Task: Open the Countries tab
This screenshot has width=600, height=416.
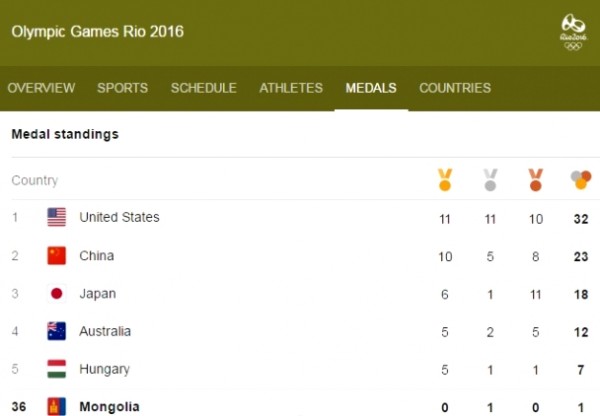Action: 455,88
